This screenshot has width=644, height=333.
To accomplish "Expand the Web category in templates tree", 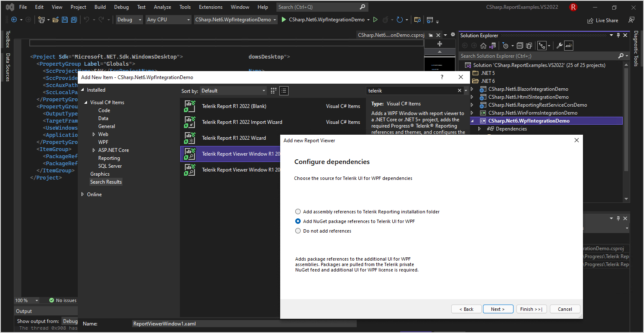I will coord(94,134).
